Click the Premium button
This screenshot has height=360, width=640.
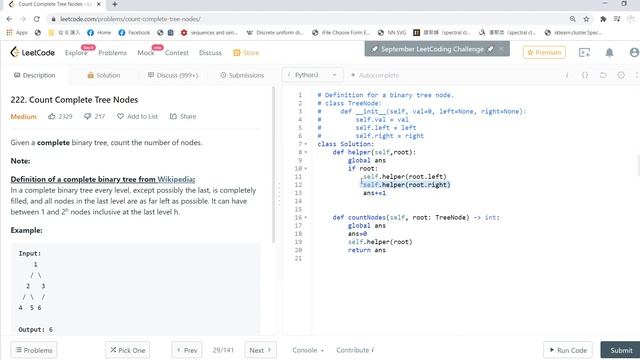click(544, 52)
